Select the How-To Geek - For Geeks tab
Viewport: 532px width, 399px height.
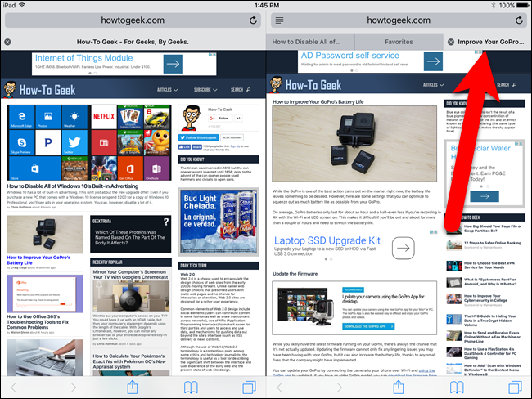tap(133, 42)
